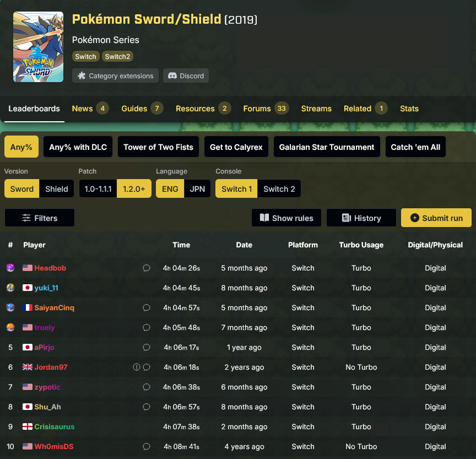Sort by the Time column header
The image size is (476, 459).
[181, 245]
